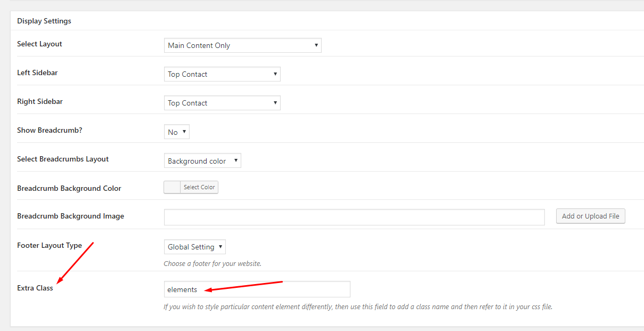Click the Show Breadcrumb? label
This screenshot has width=644, height=331.
49,130
